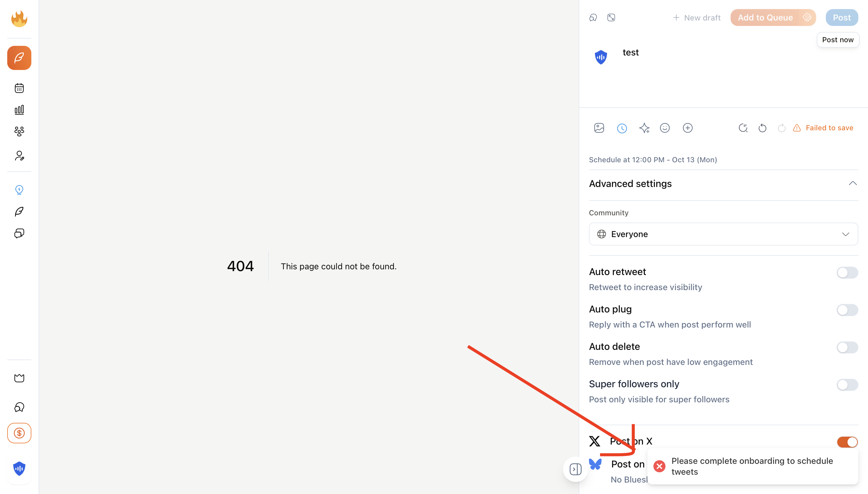Screen dimensions: 868x494
Task: Collapse the Advanced settings section
Action: coord(852,184)
